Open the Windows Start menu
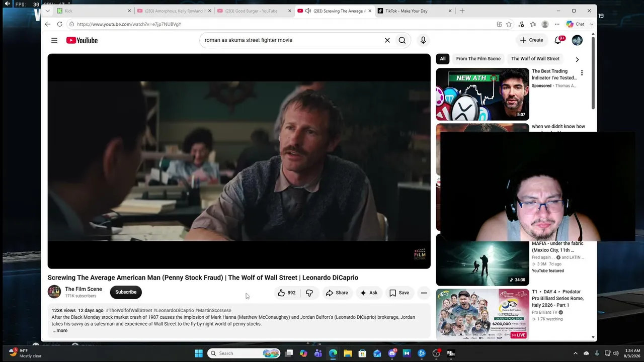Viewport: 644px width, 362px height. [x=199, y=353]
